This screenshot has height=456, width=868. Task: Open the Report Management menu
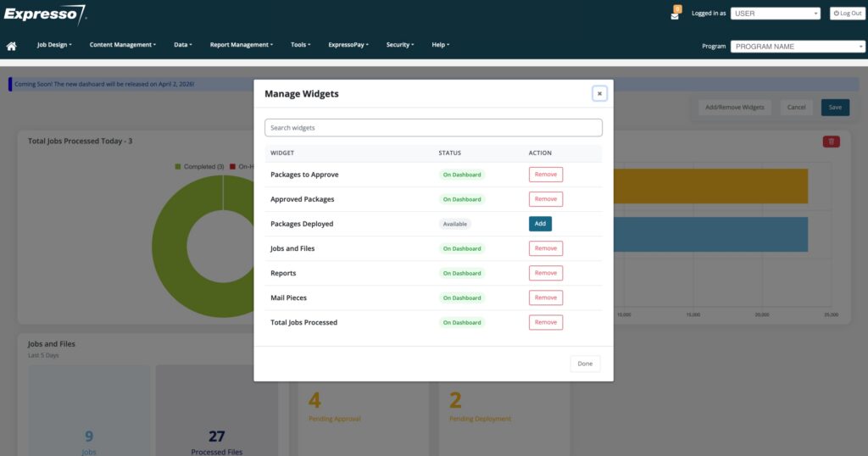click(x=241, y=45)
